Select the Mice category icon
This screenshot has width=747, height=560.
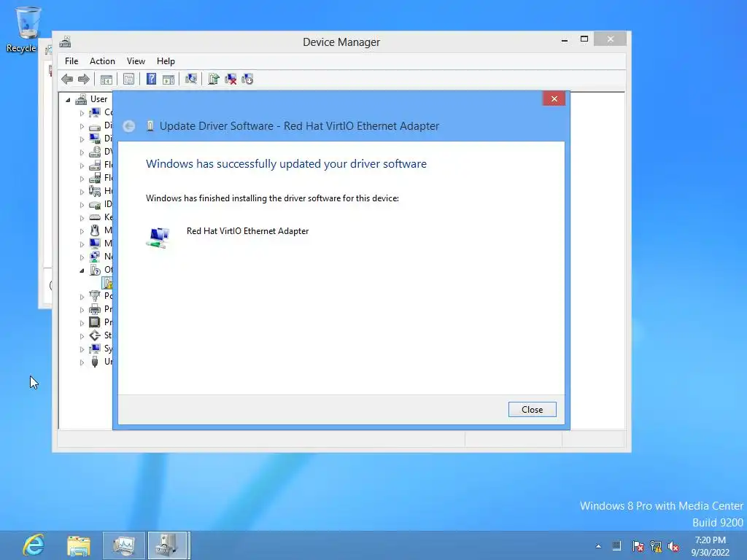coord(95,230)
